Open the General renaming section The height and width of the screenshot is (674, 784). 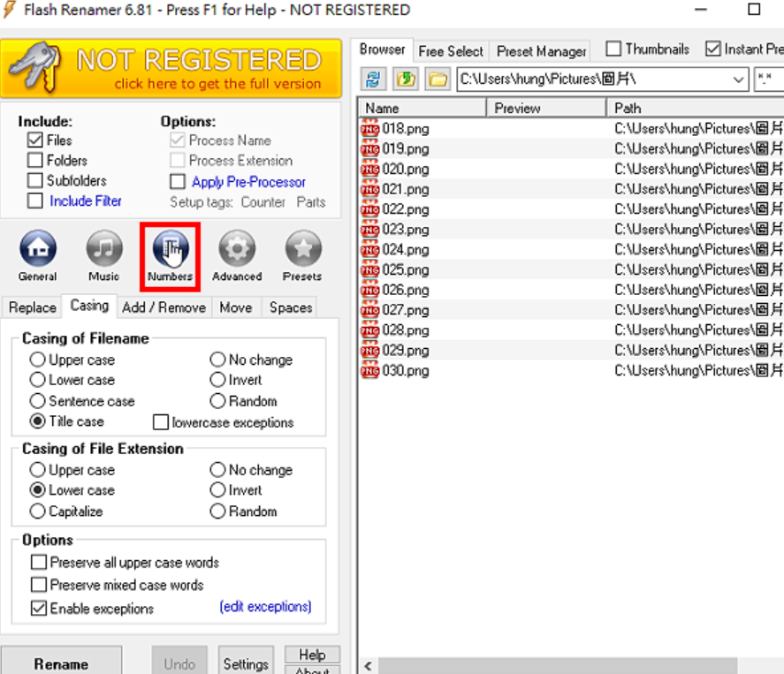[x=37, y=255]
